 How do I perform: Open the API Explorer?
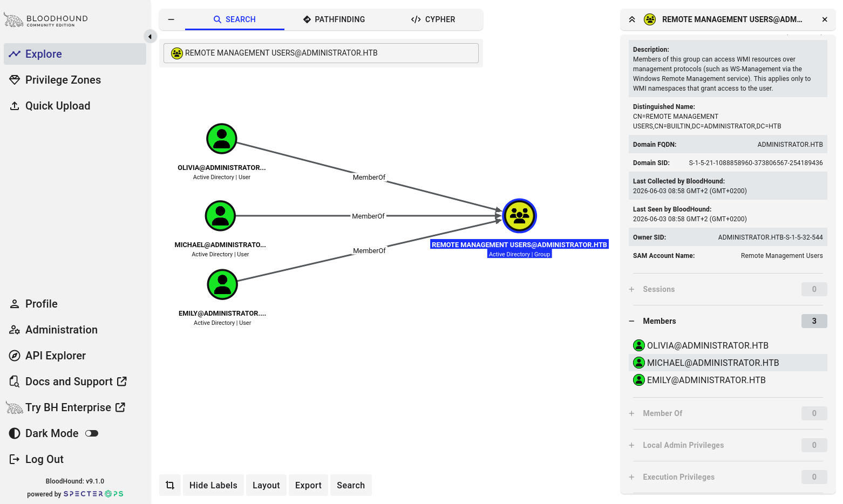point(75,356)
